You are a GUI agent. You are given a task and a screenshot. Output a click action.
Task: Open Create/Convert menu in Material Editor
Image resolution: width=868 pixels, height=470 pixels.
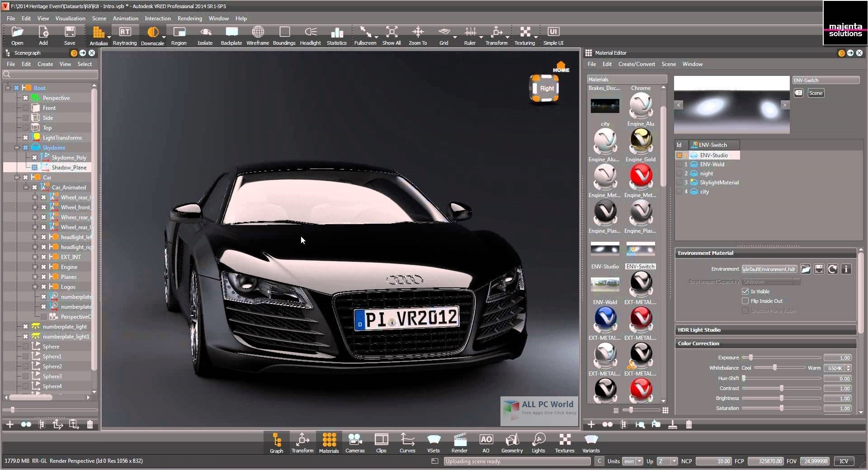coord(636,64)
